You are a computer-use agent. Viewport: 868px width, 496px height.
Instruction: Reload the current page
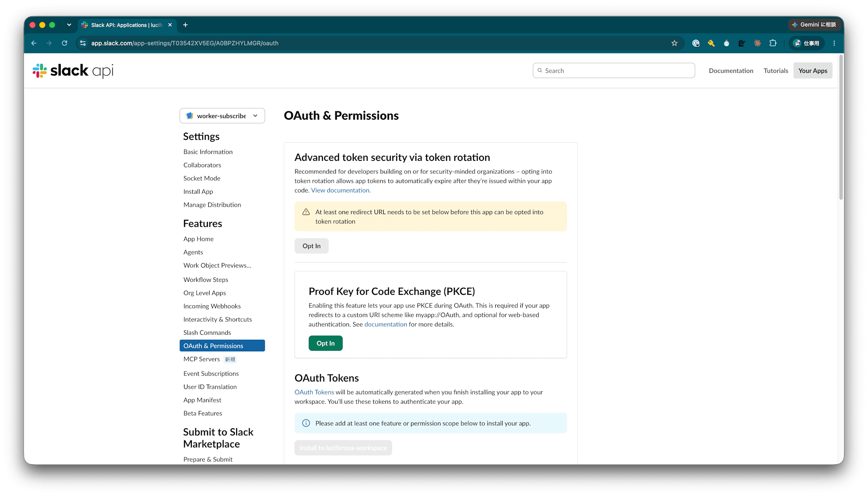coord(65,43)
